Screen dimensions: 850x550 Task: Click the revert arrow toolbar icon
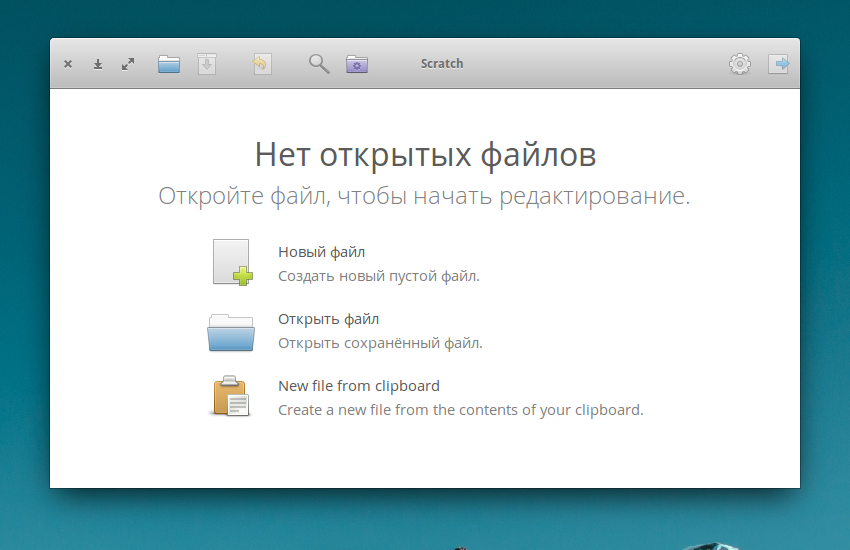[x=262, y=64]
